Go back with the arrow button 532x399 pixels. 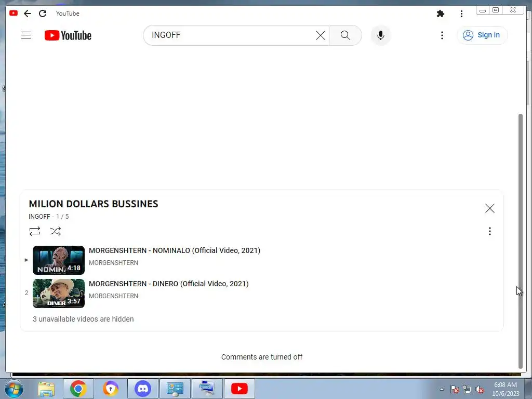tap(28, 14)
